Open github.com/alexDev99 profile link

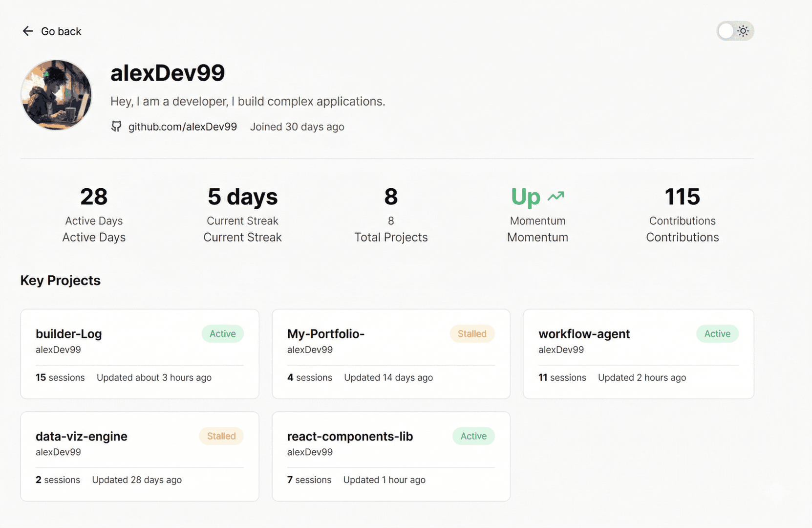click(x=183, y=126)
